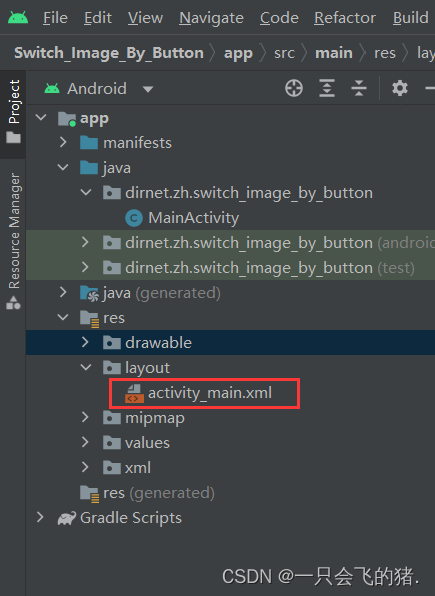Open the Project tool window tab
Screen dimensions: 435x596
(13, 114)
